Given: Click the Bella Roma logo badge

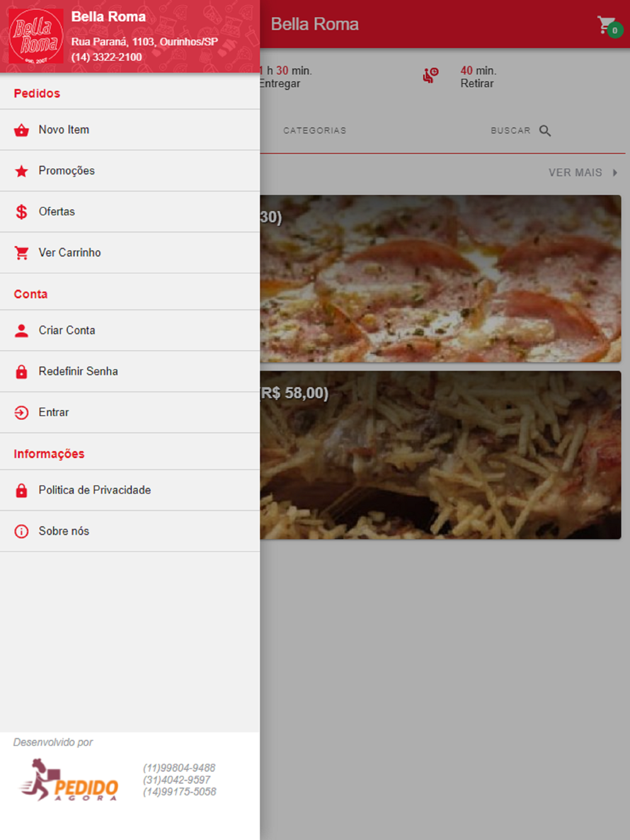Looking at the screenshot, I should point(36,36).
